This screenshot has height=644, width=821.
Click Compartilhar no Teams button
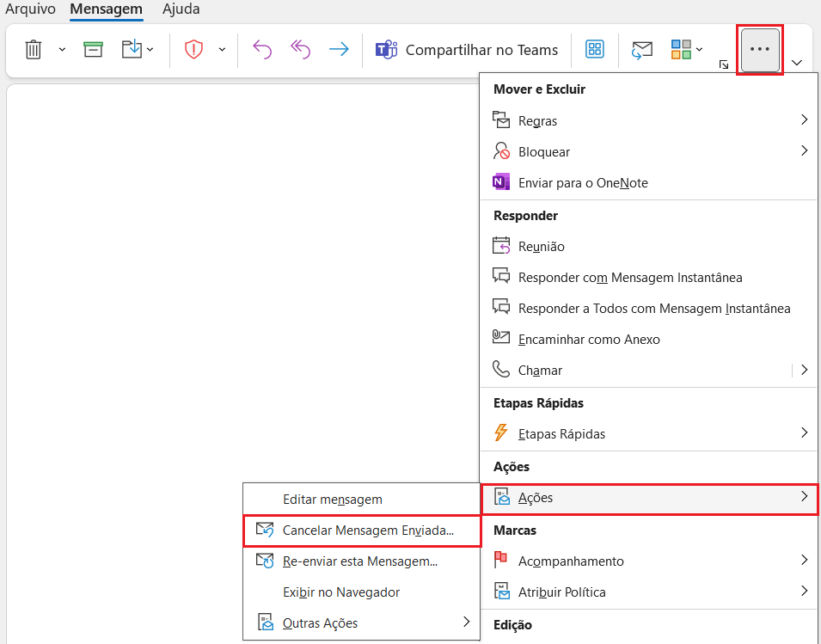click(467, 50)
